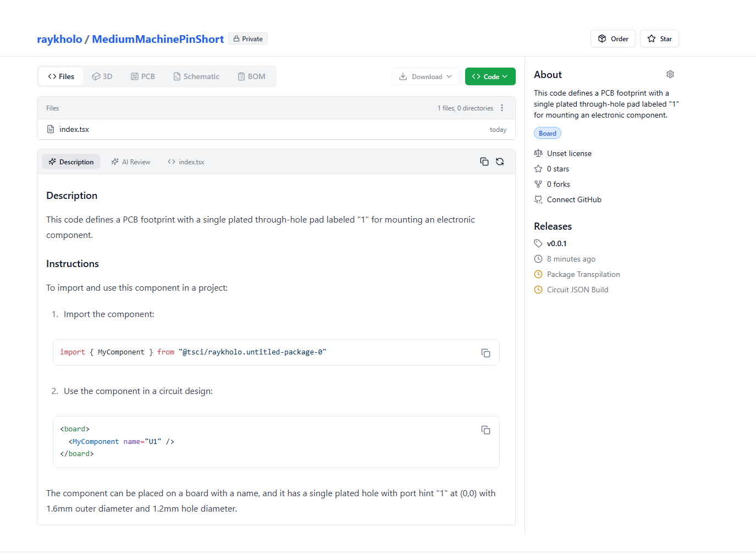Image resolution: width=756 pixels, height=555 pixels.
Task: Switch to the 3D view tab
Action: [102, 76]
